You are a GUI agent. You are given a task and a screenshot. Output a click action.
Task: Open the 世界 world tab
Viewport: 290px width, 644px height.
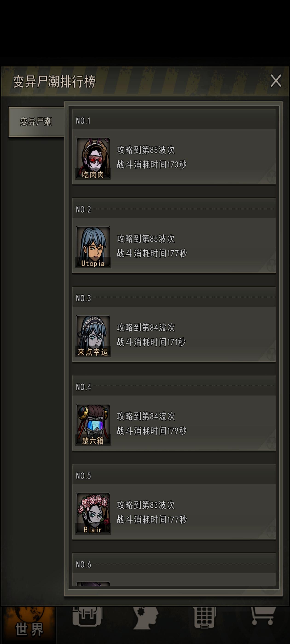click(x=29, y=625)
